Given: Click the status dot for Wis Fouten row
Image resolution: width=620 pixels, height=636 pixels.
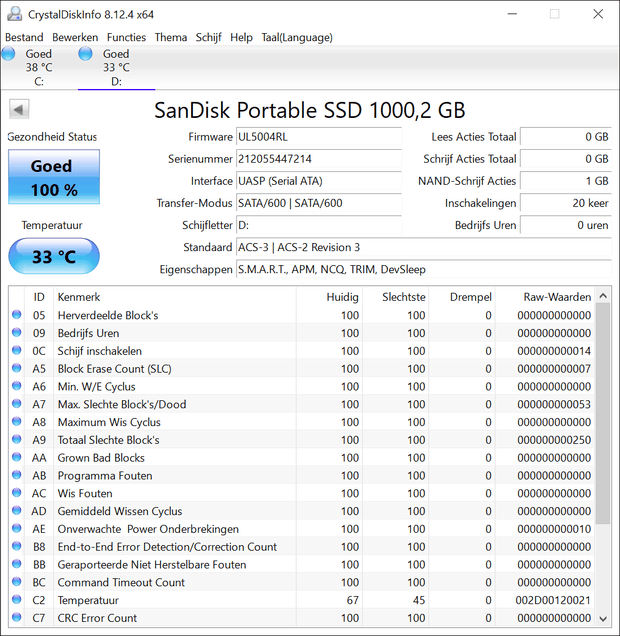Looking at the screenshot, I should point(17,492).
